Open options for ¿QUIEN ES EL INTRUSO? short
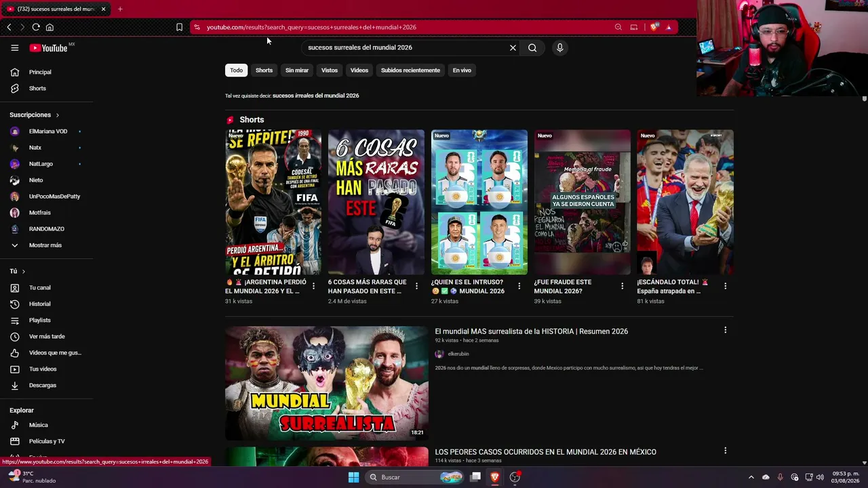The height and width of the screenshot is (488, 868). tap(519, 286)
